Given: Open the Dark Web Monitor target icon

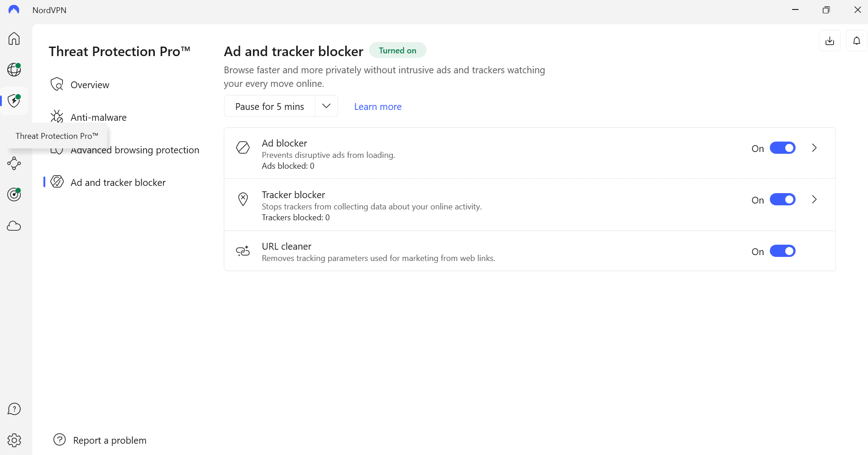Looking at the screenshot, I should tap(14, 194).
